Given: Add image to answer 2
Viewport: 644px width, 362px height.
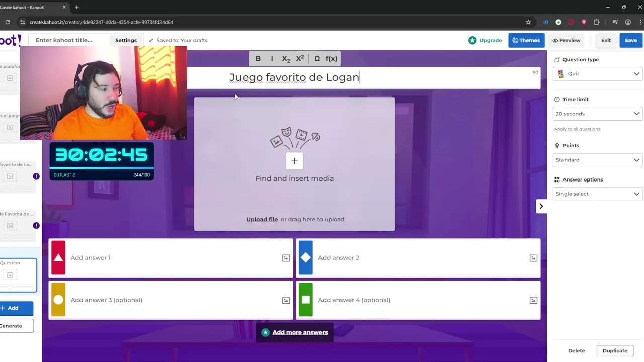Looking at the screenshot, I should (533, 258).
